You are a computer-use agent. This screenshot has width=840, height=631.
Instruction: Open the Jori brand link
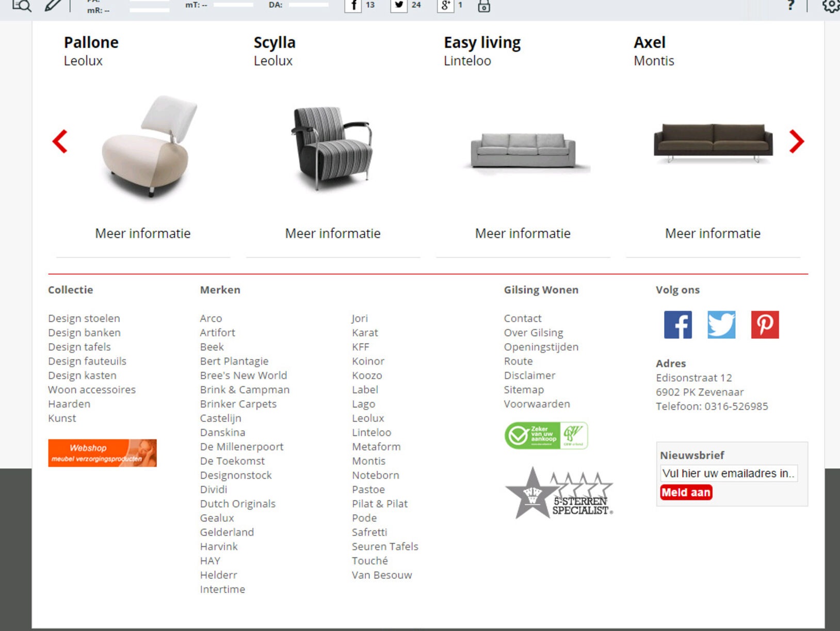tap(360, 318)
